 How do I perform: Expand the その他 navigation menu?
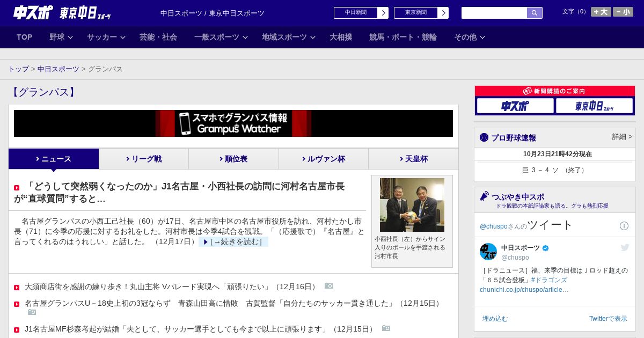click(470, 37)
